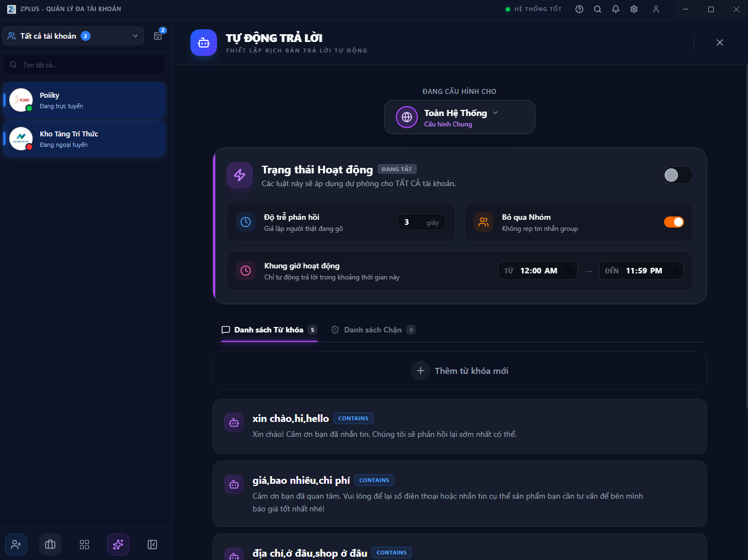Open the grid apps icon
Image resolution: width=748 pixels, height=560 pixels.
coord(84,545)
